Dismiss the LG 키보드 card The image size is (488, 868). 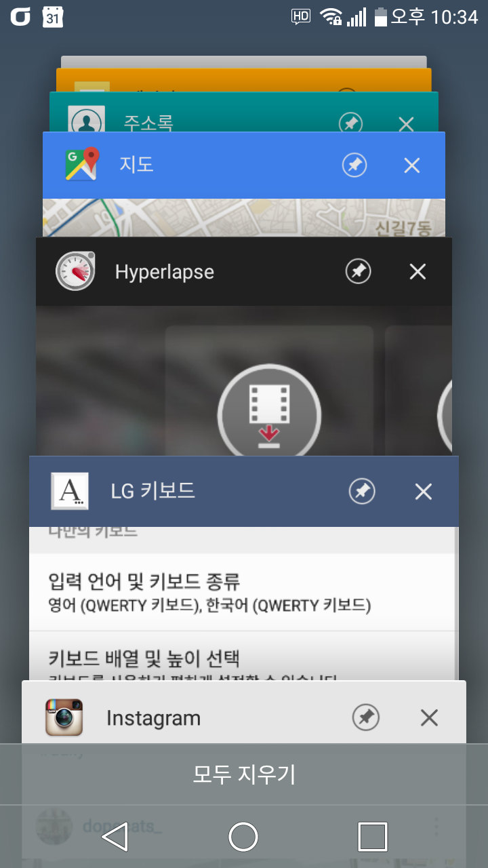(424, 492)
